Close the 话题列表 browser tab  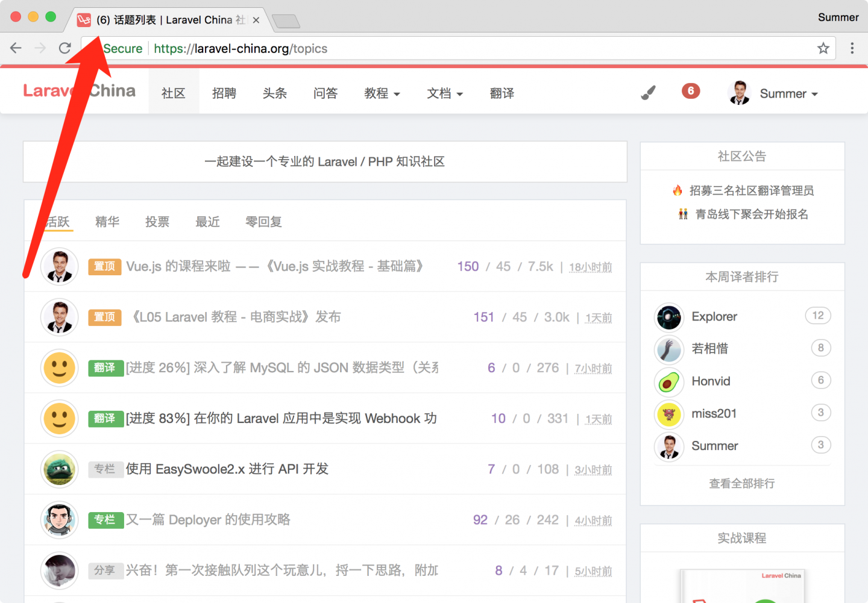tap(256, 20)
